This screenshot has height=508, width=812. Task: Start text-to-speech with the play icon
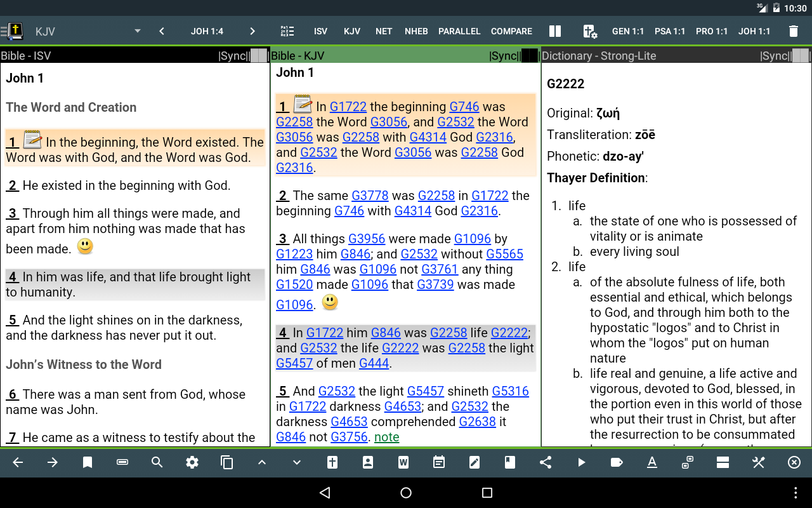coord(580,462)
